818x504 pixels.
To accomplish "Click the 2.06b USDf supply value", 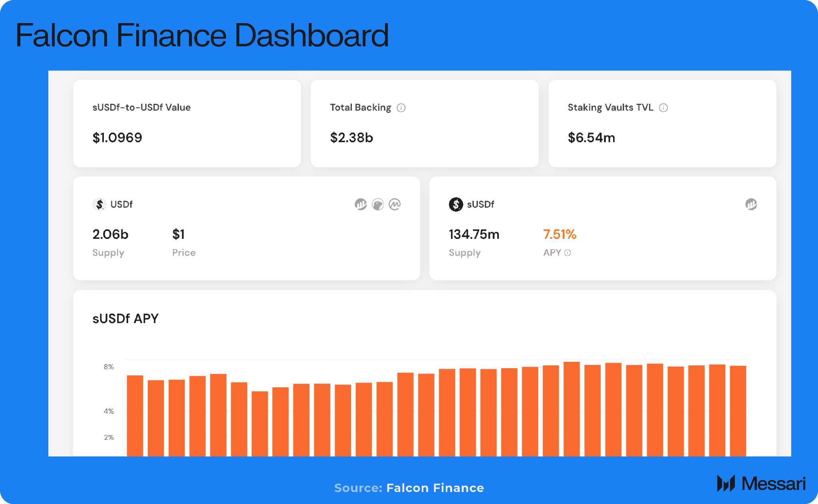I will (x=110, y=234).
